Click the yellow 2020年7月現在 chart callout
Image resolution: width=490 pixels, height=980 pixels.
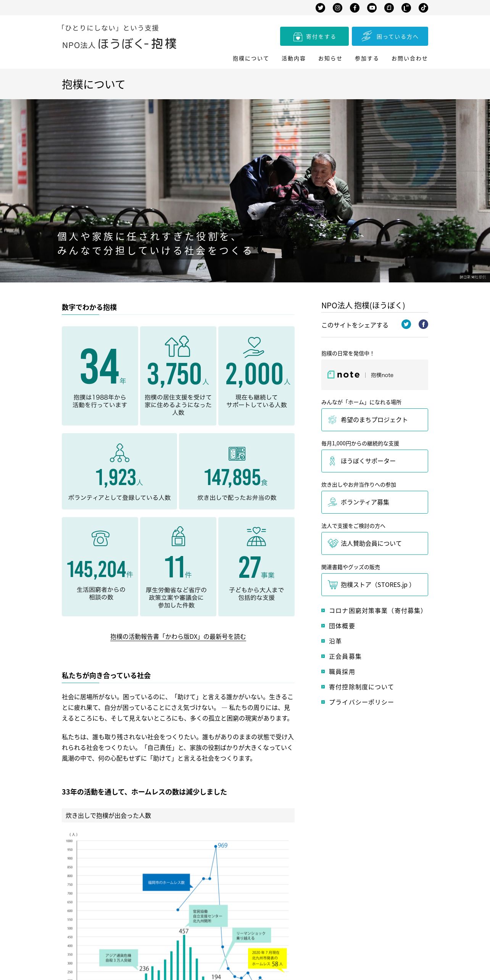tap(267, 958)
